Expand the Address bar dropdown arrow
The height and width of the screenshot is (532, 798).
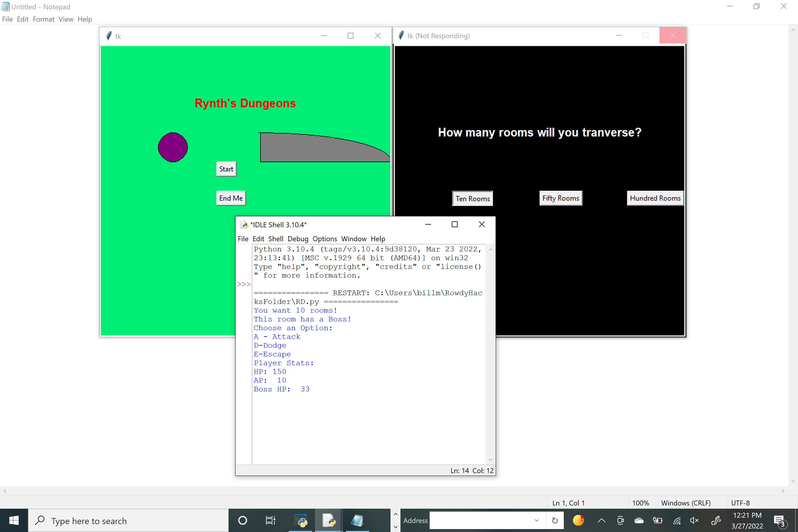pos(537,520)
